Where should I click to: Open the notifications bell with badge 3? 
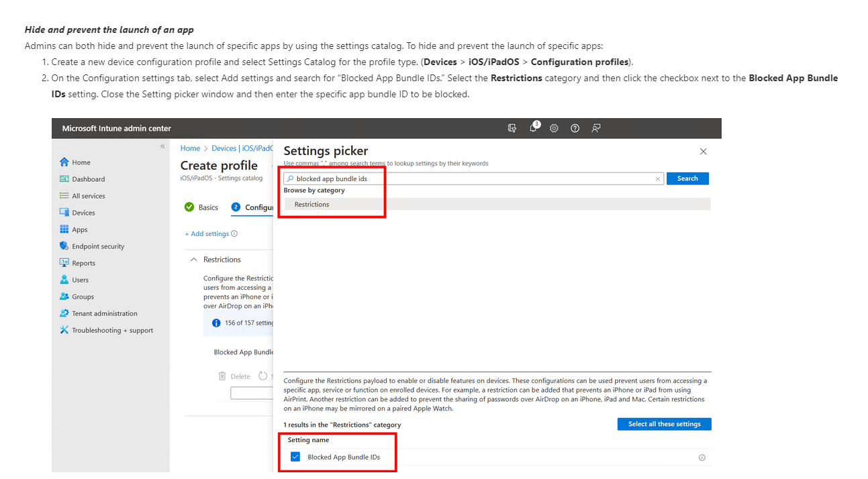[534, 127]
